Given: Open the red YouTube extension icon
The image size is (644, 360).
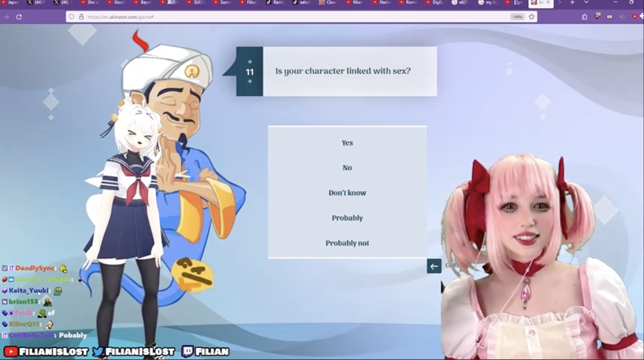Looking at the screenshot, I should (634, 17).
